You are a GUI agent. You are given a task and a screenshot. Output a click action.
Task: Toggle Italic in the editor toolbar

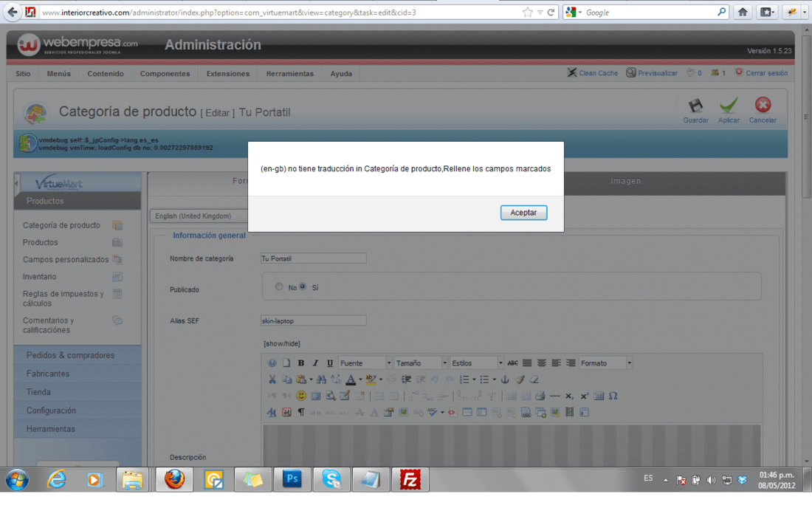[x=315, y=363]
